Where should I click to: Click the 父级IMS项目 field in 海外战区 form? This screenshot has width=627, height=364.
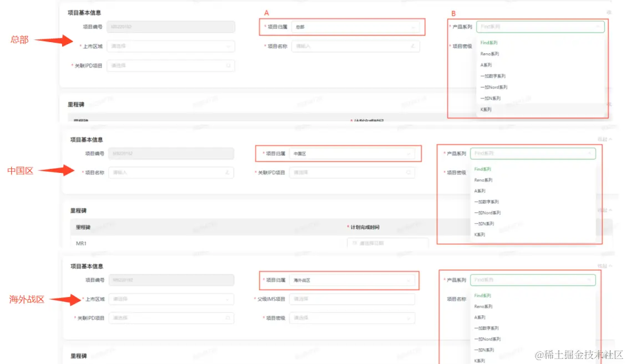tap(352, 299)
